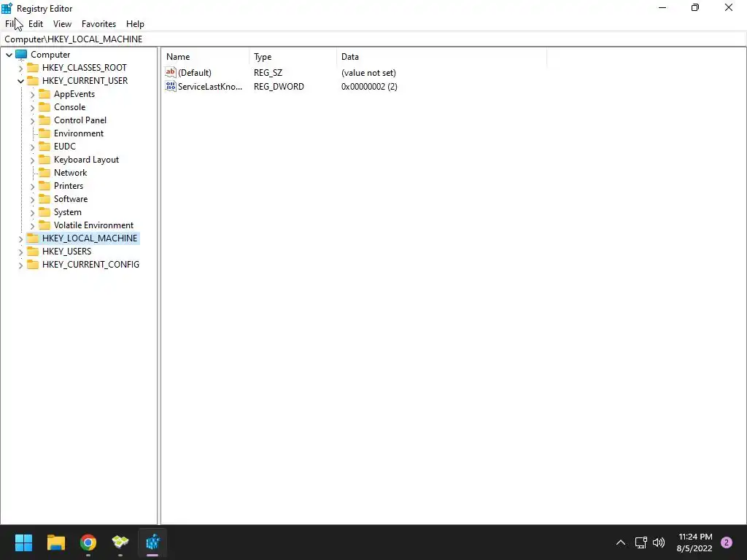Expand the EUDC key arrow

tap(32, 147)
